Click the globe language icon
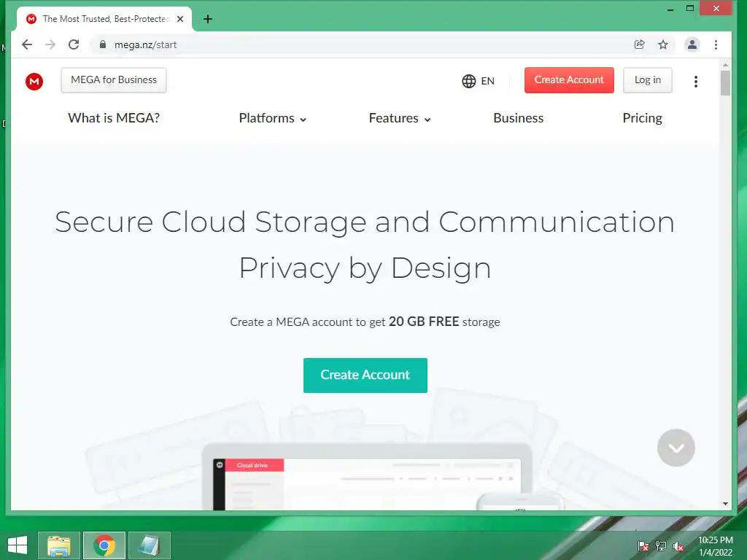 click(469, 81)
